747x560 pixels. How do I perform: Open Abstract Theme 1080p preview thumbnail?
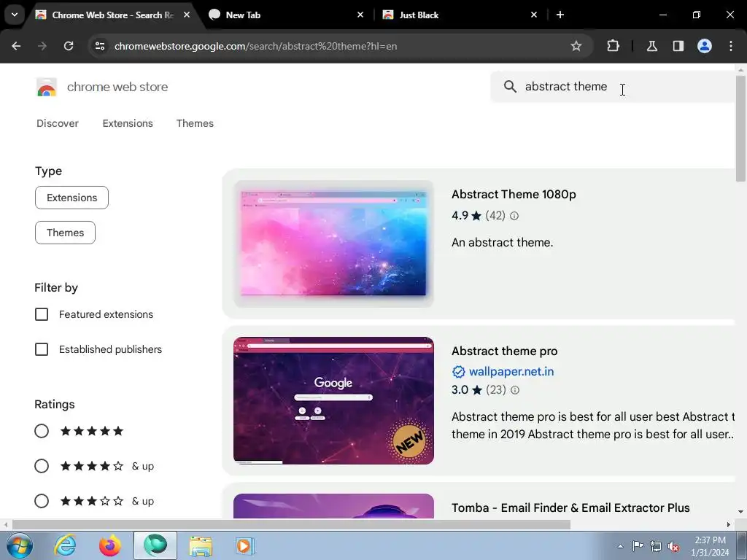coord(333,244)
